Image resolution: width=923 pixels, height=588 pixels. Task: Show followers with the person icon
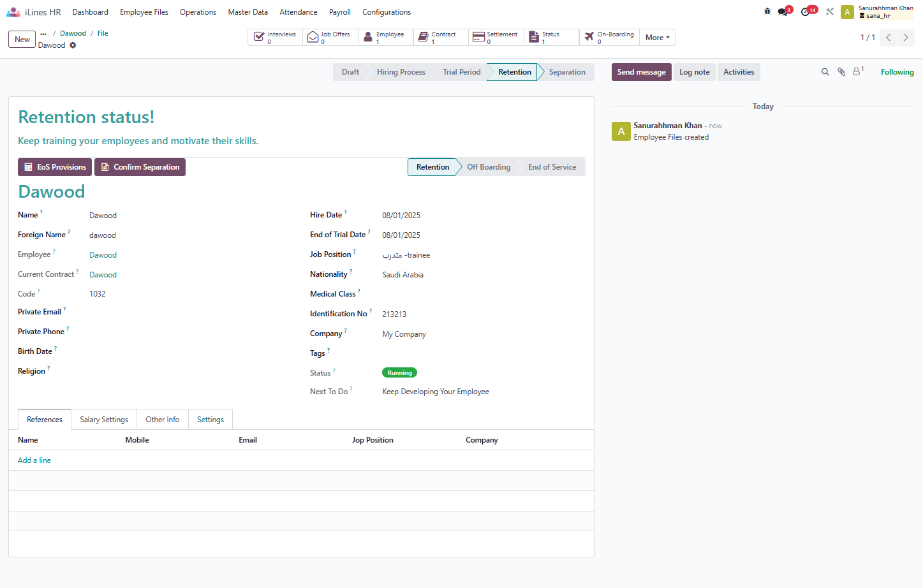858,71
